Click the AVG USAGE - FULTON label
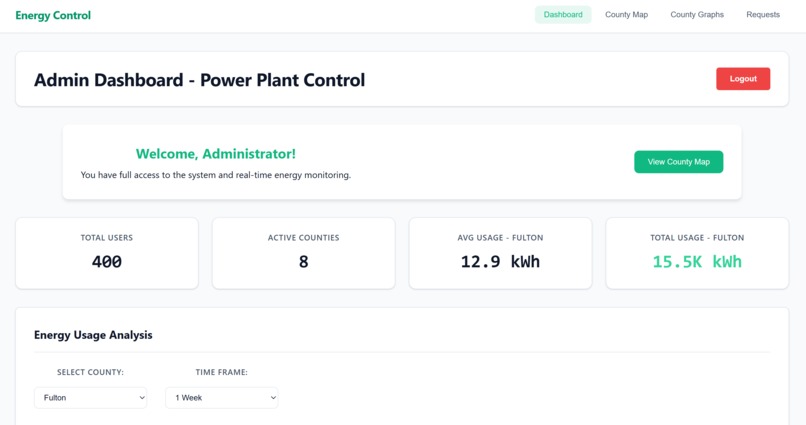 500,237
